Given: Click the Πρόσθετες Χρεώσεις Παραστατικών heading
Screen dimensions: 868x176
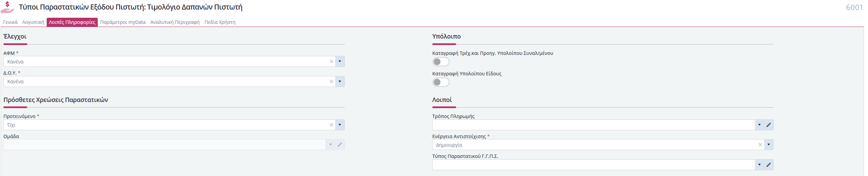Looking at the screenshot, I should tap(56, 100).
